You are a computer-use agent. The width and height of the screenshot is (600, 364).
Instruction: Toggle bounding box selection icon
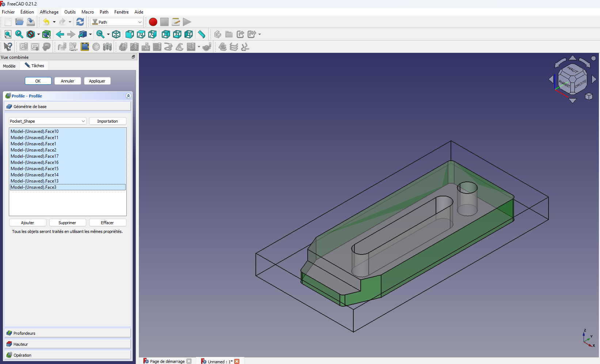(x=46, y=34)
